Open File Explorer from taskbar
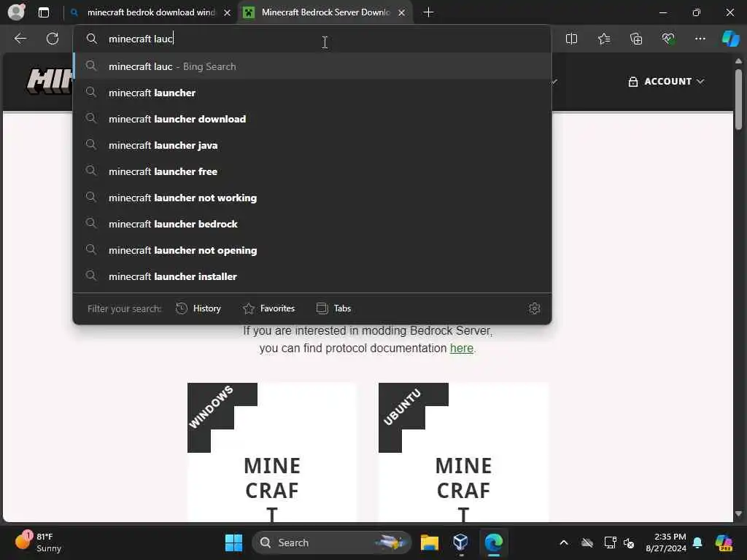Viewport: 747px width, 560px height. pyautogui.click(x=429, y=542)
